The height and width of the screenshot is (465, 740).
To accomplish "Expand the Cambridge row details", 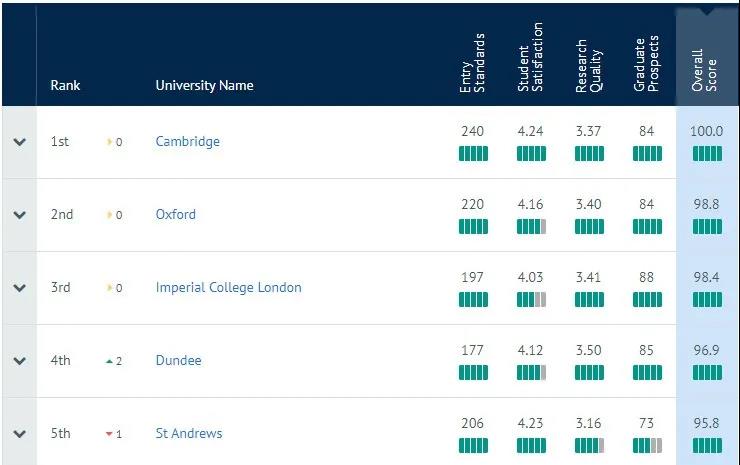I will (x=19, y=142).
